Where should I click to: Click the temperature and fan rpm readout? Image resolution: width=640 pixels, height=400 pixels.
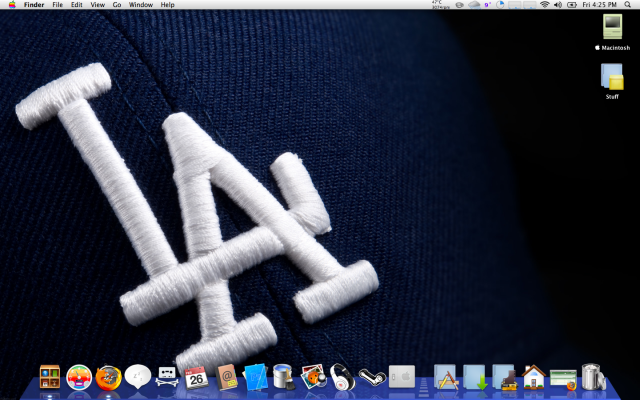[440, 4]
